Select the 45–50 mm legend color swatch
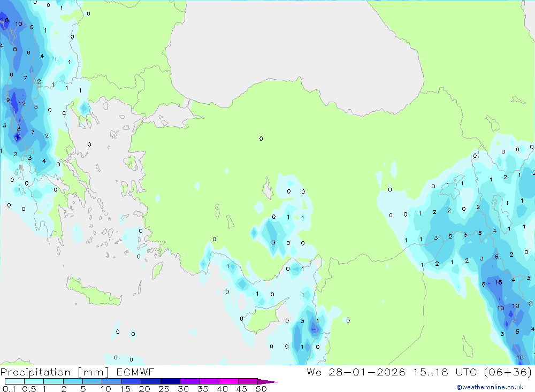Viewport: 535px width, 392px height. pyautogui.click(x=248, y=381)
